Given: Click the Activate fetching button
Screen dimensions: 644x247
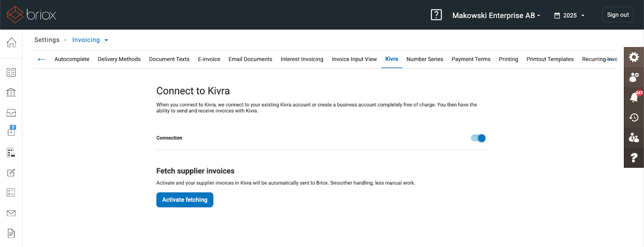Looking at the screenshot, I should click(185, 200).
